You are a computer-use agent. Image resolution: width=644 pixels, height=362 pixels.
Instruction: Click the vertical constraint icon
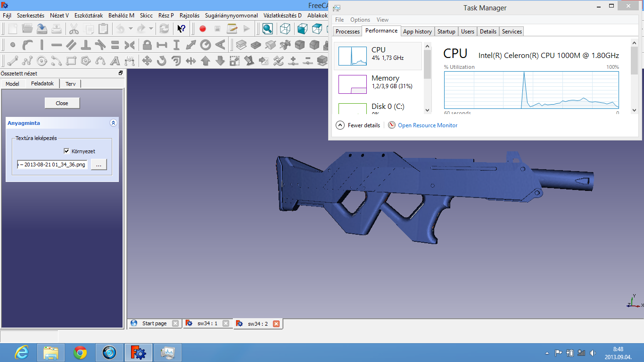pos(42,45)
